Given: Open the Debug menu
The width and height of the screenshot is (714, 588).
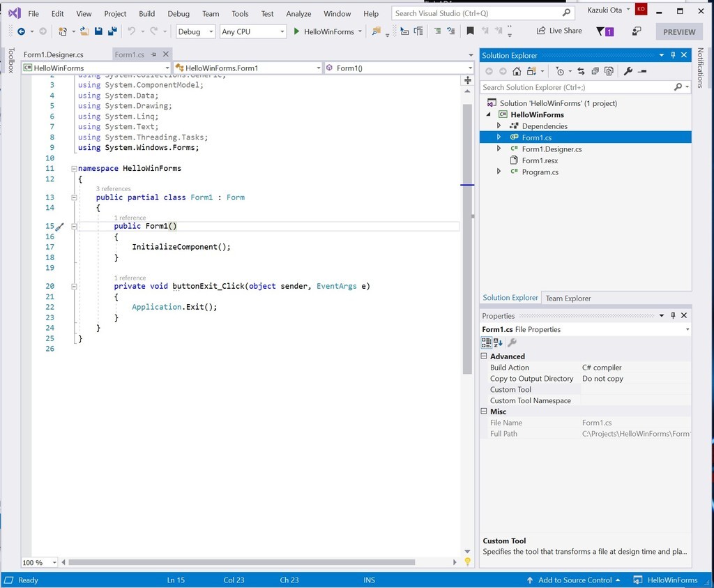Looking at the screenshot, I should tap(178, 14).
